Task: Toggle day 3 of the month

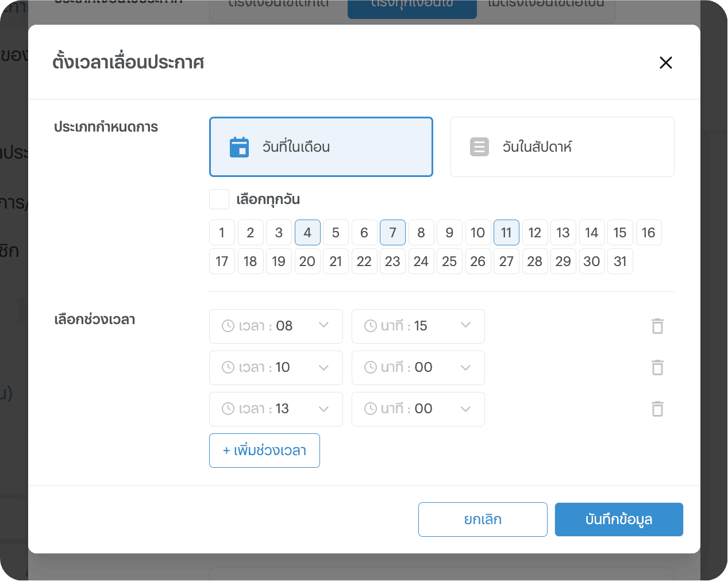Action: (x=279, y=233)
